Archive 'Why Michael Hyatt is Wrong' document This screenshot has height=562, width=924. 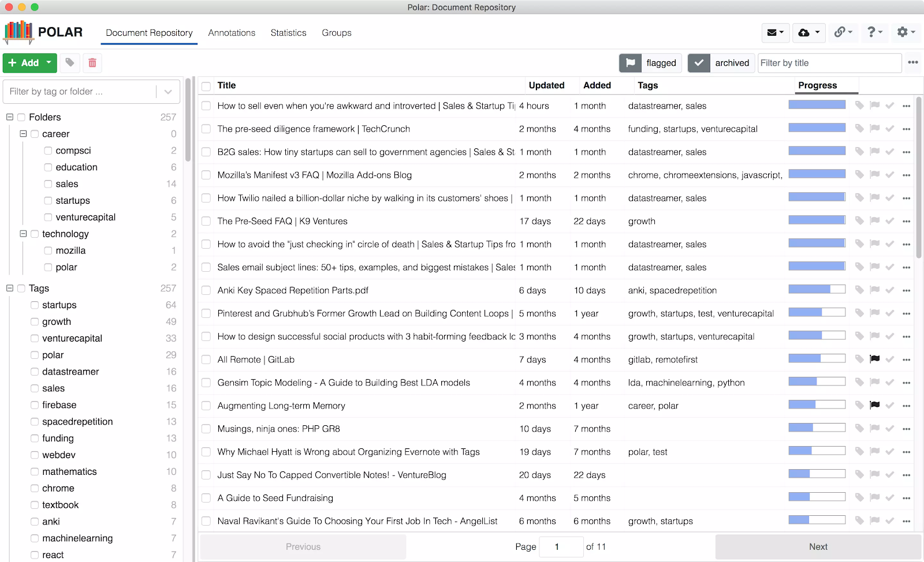click(890, 452)
